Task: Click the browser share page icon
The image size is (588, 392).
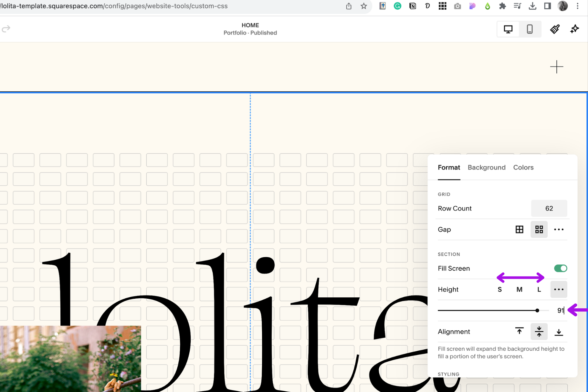Action: (349, 6)
